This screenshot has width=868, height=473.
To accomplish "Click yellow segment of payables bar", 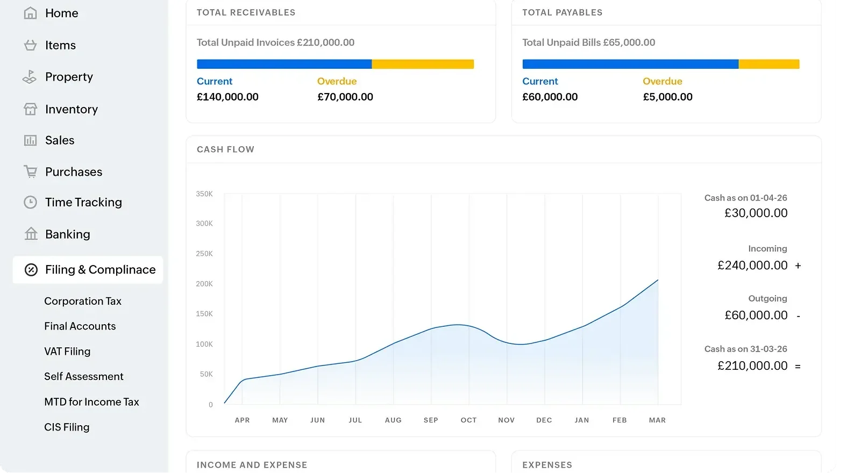I will tap(769, 64).
